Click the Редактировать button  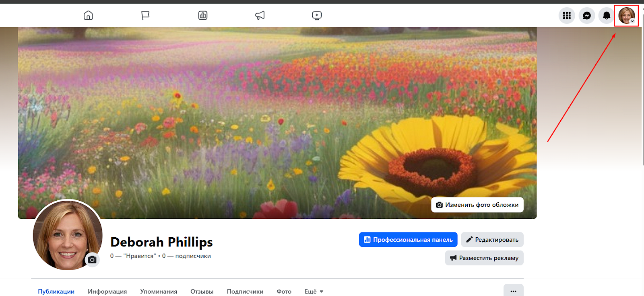tap(492, 240)
